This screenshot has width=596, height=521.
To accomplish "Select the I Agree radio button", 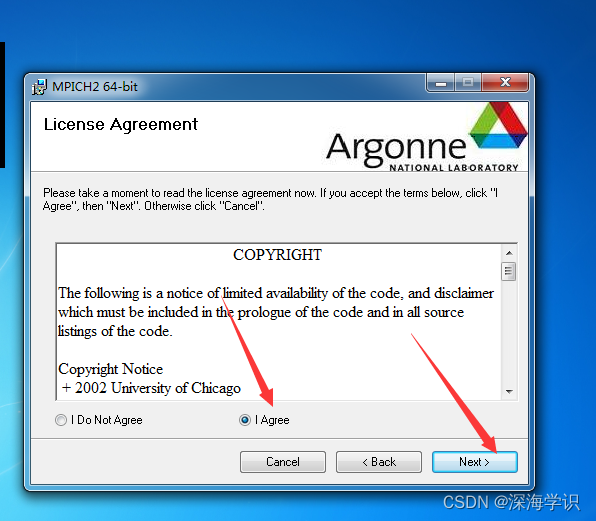I will pos(245,420).
